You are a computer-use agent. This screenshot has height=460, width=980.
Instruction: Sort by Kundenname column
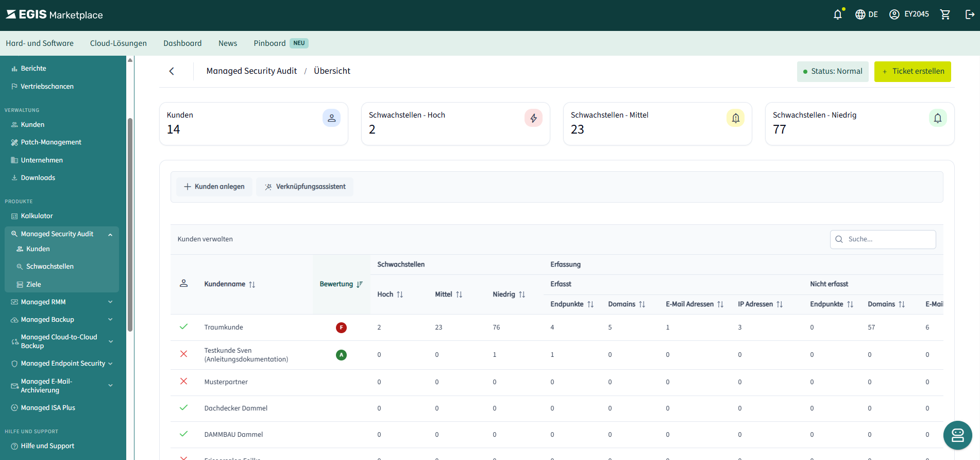coord(252,285)
